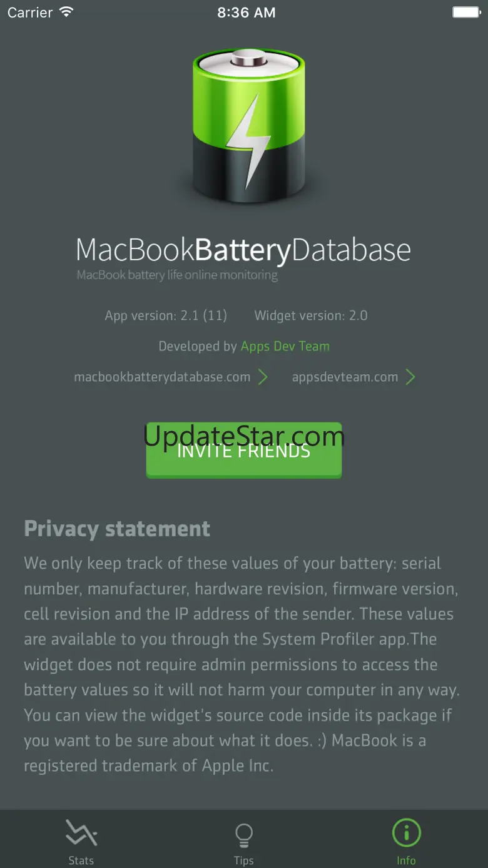Open the Stats chart icon tab

point(81,834)
